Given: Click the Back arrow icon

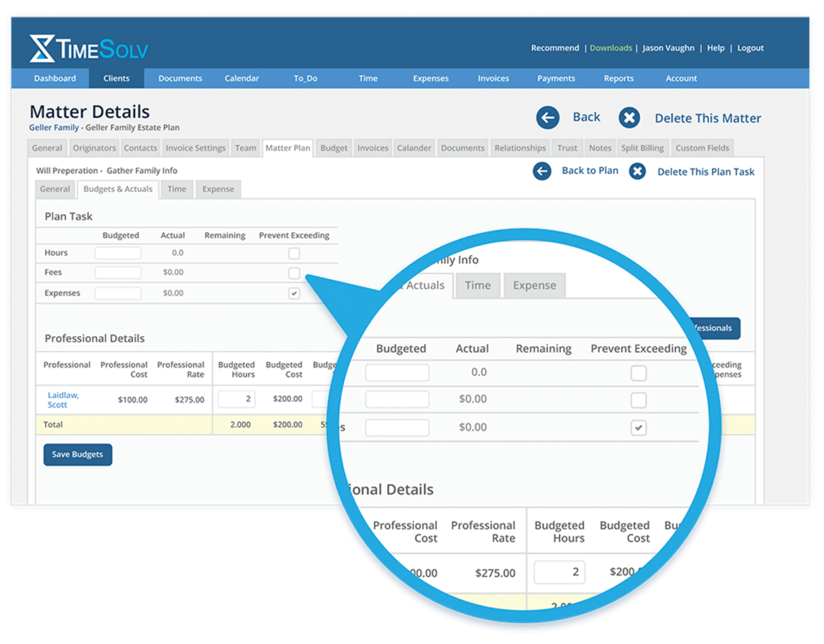Looking at the screenshot, I should point(548,117).
